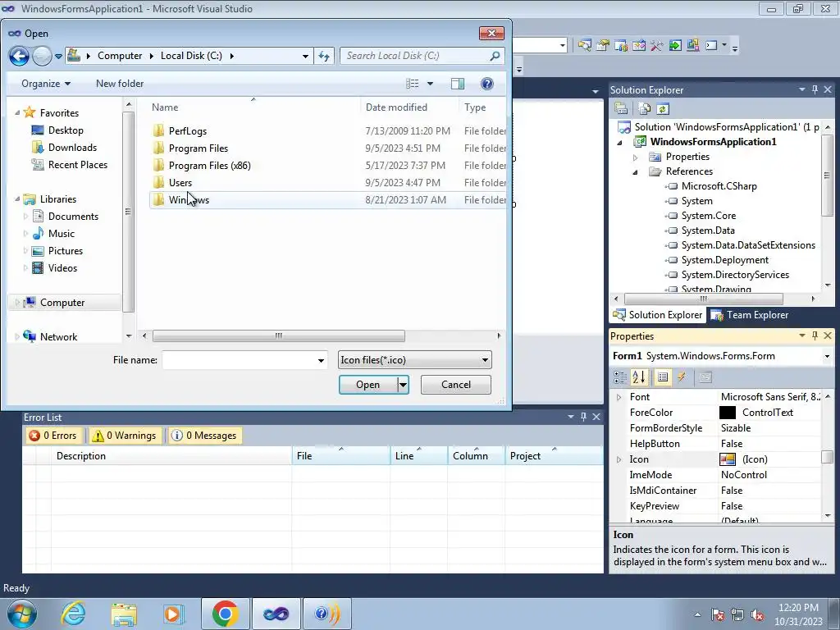Click Show All Files in Solution Explorer

645,109
